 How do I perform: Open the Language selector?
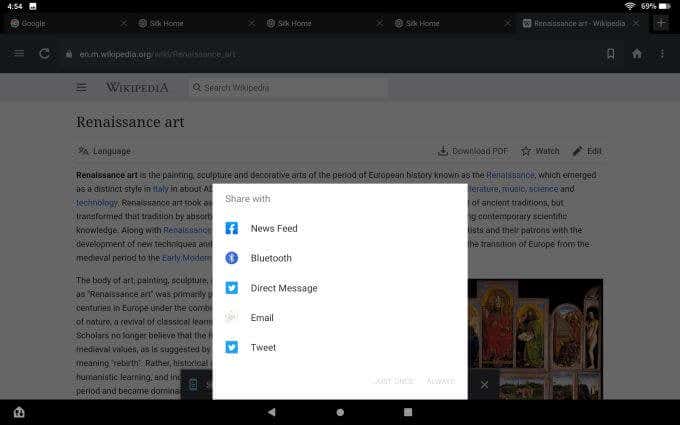(104, 151)
